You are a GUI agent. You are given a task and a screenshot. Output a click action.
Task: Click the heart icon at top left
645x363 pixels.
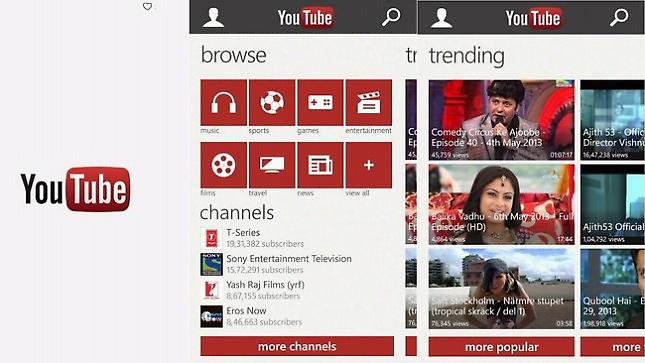147,7
